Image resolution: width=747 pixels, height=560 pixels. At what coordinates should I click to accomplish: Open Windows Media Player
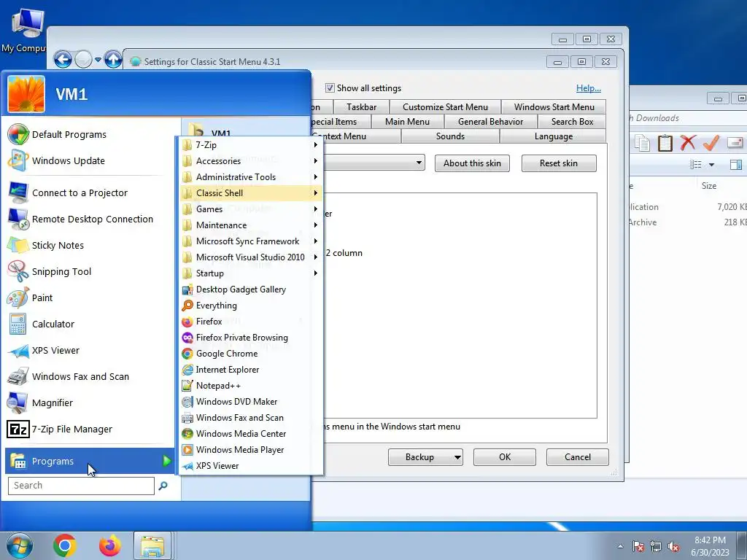click(250, 449)
